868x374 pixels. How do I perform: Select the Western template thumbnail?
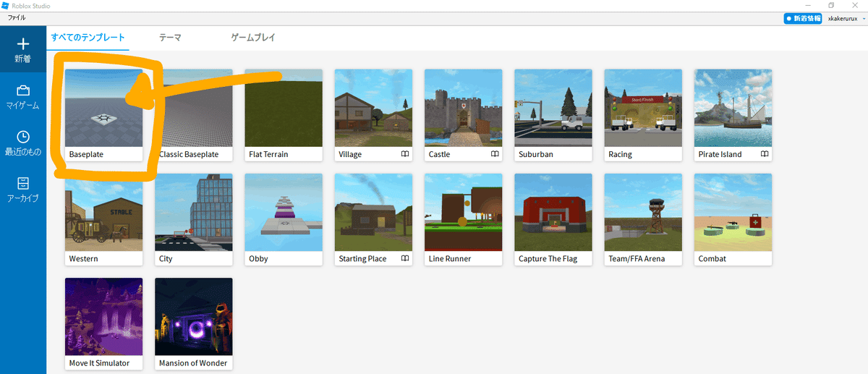[x=103, y=212]
